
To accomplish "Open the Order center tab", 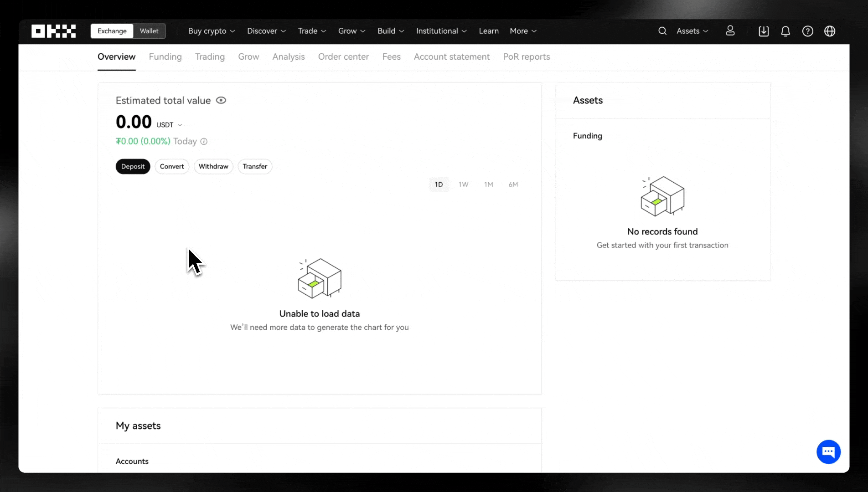I will click(x=343, y=57).
